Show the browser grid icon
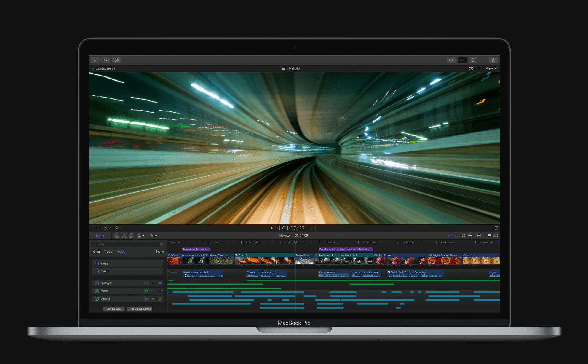 point(451,60)
